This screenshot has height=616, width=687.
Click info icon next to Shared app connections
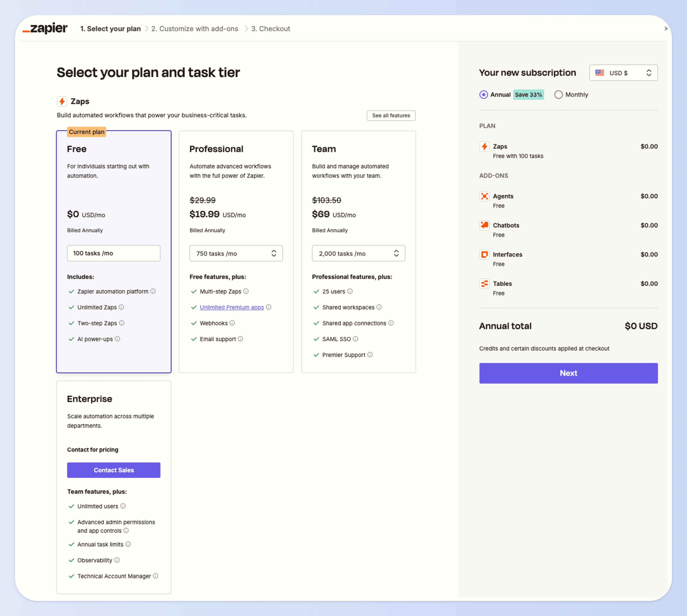click(x=391, y=323)
